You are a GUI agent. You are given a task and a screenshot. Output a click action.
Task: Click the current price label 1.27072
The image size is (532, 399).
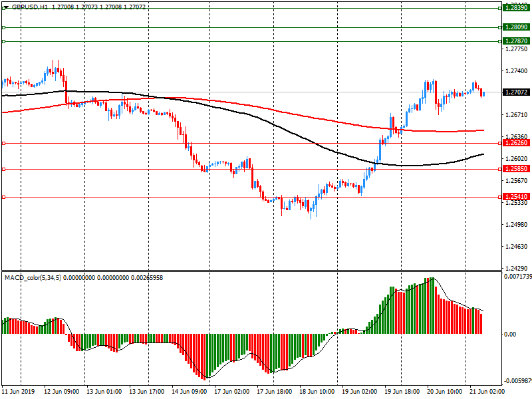tap(516, 92)
